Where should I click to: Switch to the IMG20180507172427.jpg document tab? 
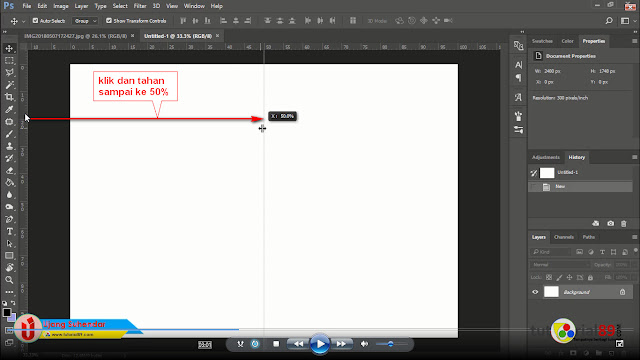(76, 36)
